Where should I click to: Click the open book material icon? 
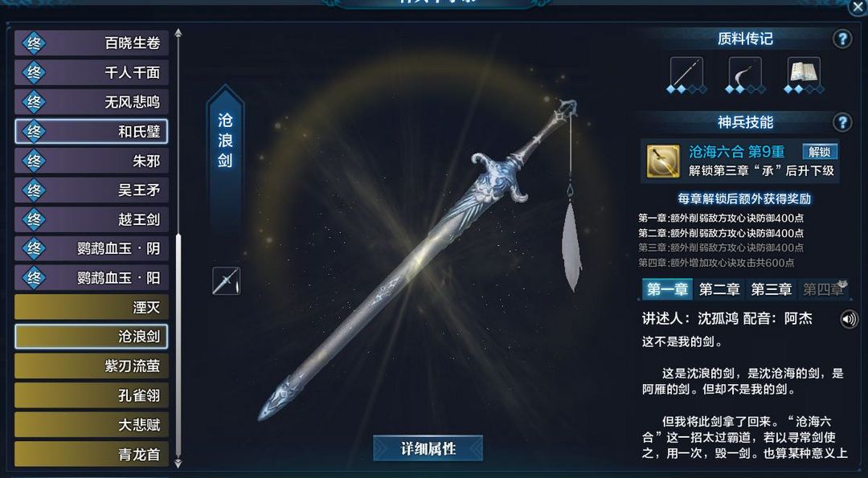[804, 72]
